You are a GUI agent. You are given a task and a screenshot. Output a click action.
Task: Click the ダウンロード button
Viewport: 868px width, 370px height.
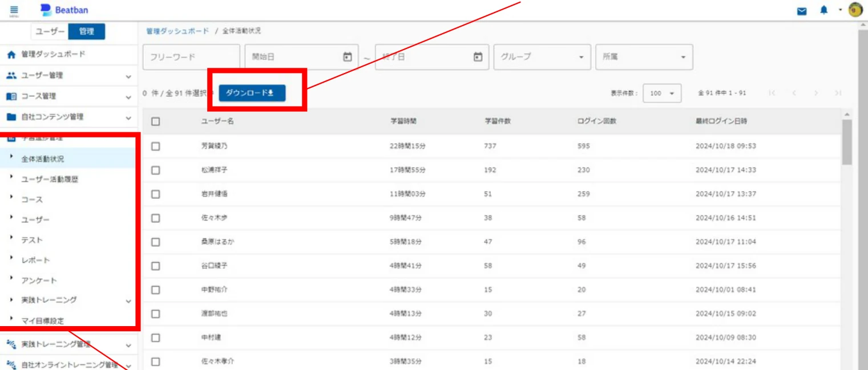pyautogui.click(x=252, y=93)
